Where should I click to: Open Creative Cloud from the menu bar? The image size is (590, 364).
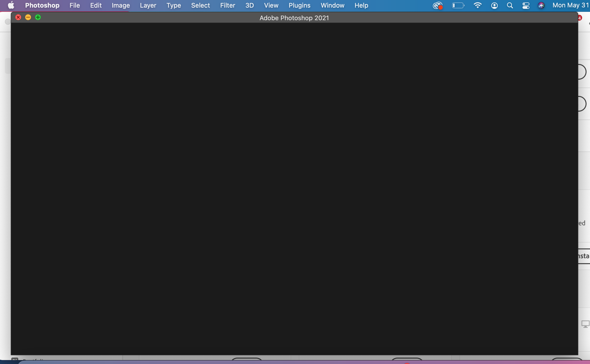(x=438, y=5)
